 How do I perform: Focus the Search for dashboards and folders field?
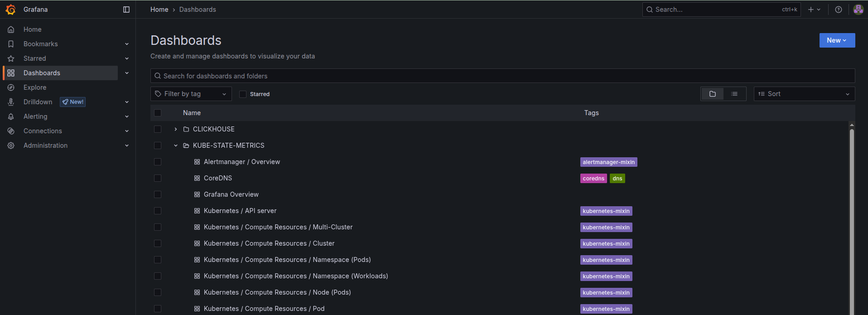click(x=502, y=76)
